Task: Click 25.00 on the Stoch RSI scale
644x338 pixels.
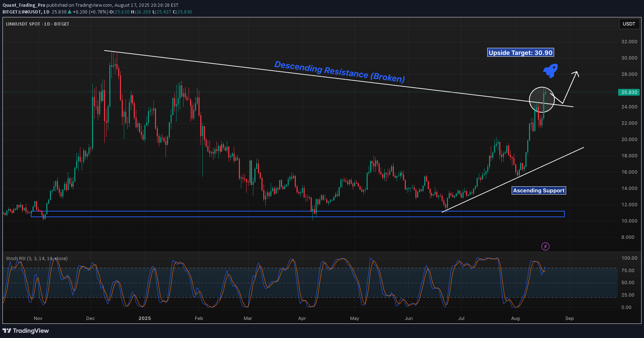Action: coord(628,295)
